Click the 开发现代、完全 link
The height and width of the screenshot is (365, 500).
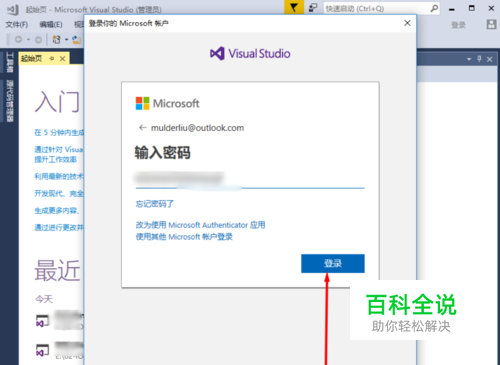59,193
